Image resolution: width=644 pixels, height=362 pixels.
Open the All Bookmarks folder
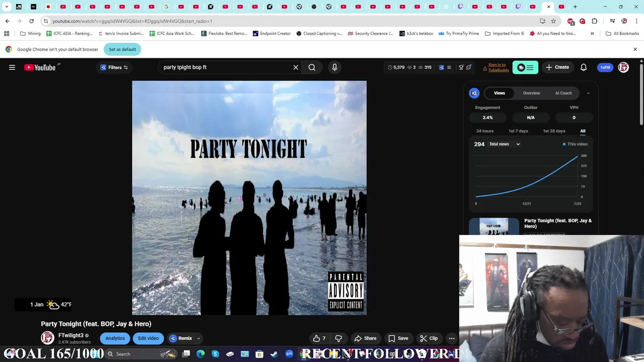(622, 34)
